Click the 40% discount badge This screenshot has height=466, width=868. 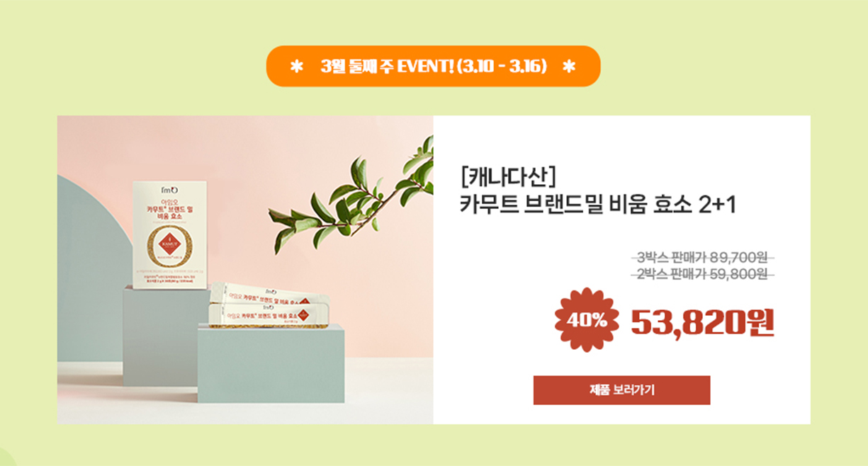pyautogui.click(x=586, y=321)
